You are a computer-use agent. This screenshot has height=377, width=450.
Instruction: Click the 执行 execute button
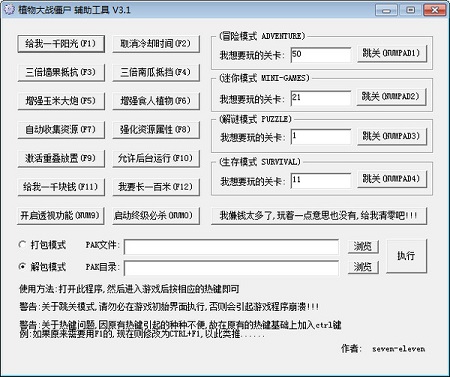[406, 256]
